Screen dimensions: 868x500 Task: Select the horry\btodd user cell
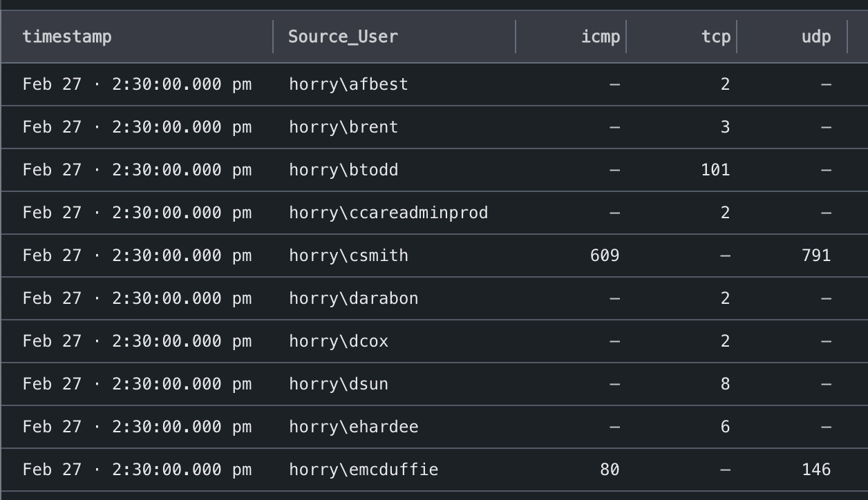pos(343,170)
